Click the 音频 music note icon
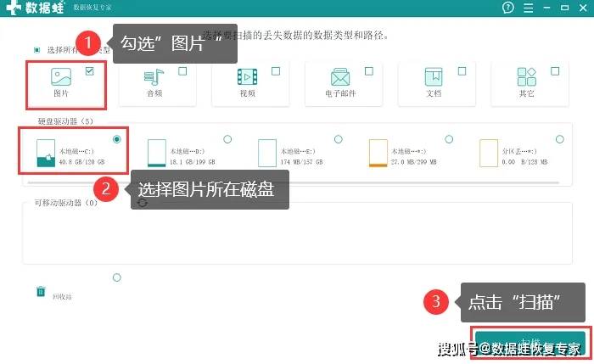This screenshot has height=364, width=594. pos(154,77)
